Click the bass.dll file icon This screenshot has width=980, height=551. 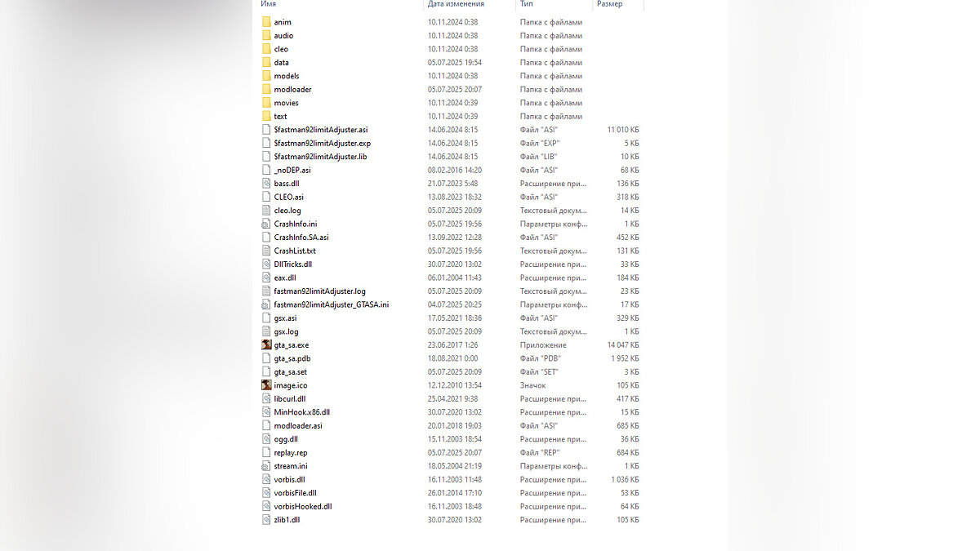tap(266, 183)
